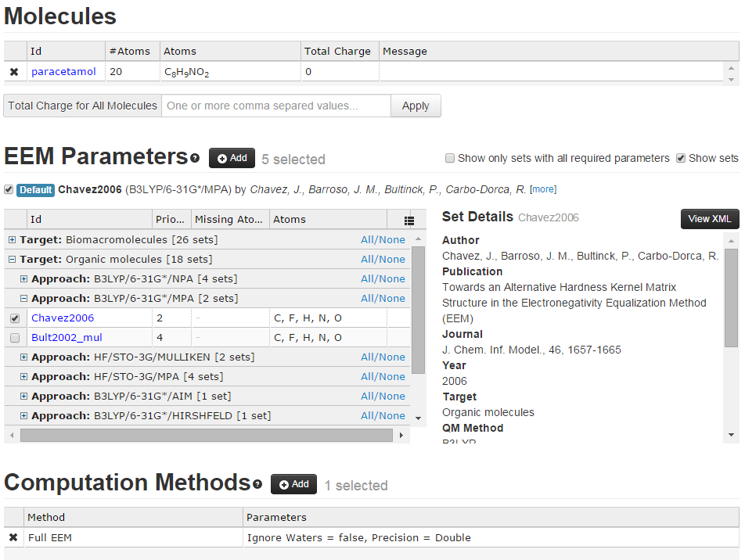Click the parameter sets vertical scrollbar thumb

(x=418, y=311)
